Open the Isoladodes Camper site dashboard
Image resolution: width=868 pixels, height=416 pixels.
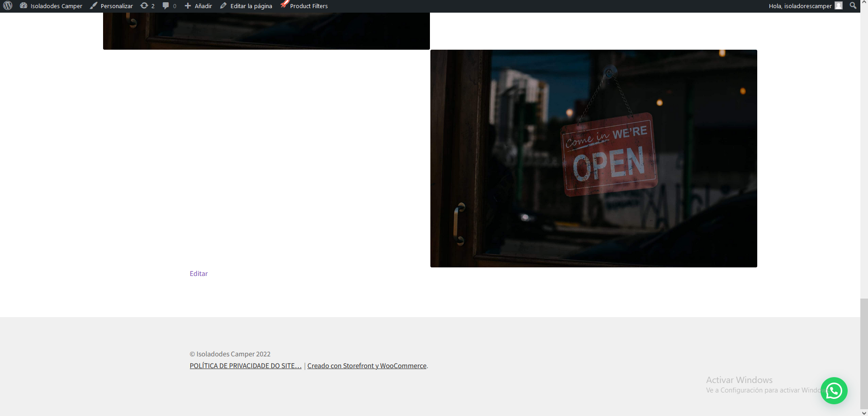(x=51, y=6)
